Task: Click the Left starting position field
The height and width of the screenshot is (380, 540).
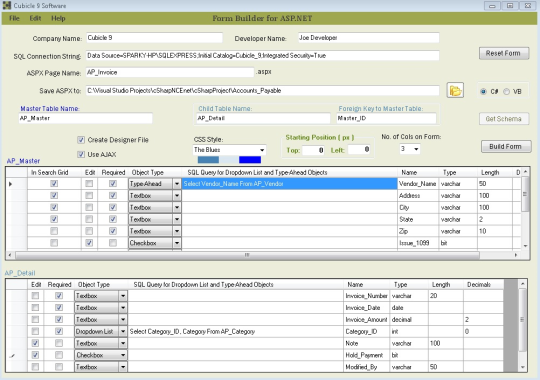Action: click(359, 150)
